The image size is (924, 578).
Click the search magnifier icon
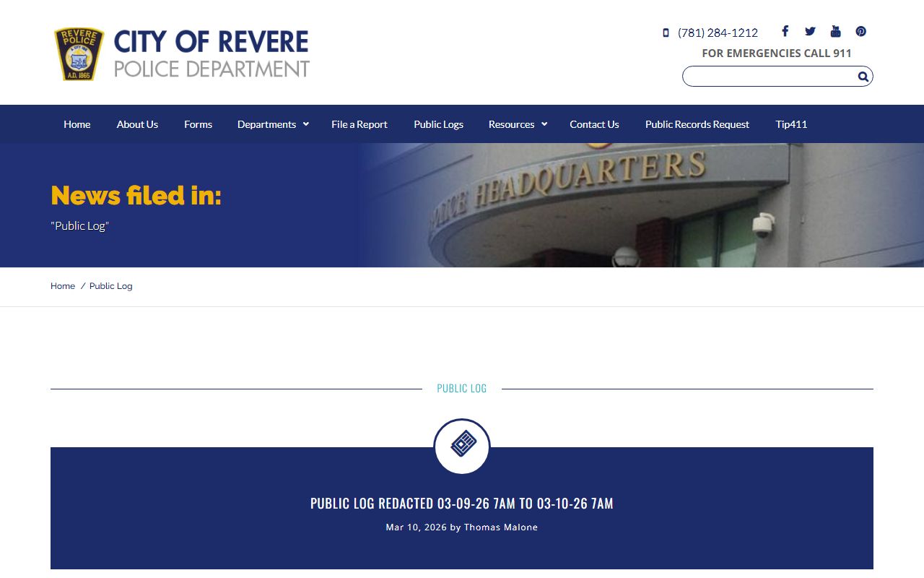pos(863,77)
